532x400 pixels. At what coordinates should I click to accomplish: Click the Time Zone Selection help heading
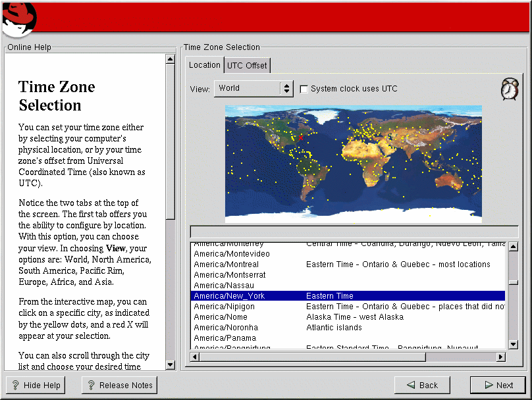pyautogui.click(x=57, y=96)
